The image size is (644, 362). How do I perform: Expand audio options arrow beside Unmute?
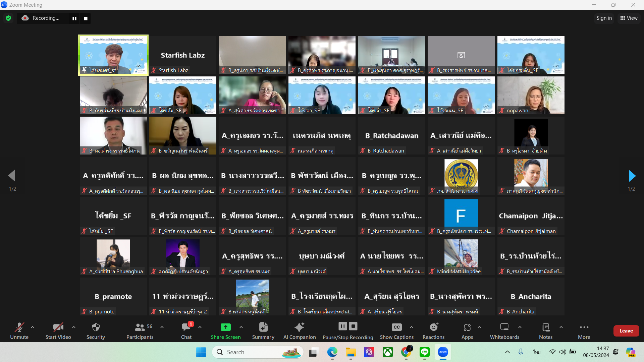pos(33,327)
